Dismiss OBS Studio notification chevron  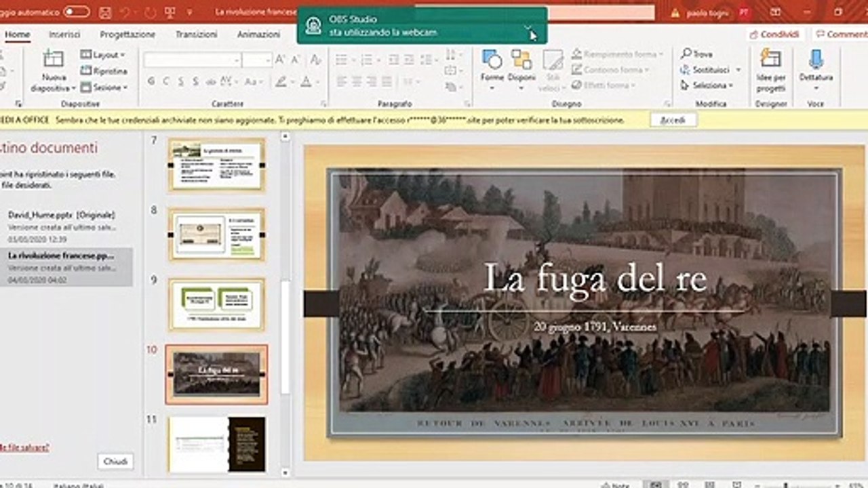tap(528, 28)
